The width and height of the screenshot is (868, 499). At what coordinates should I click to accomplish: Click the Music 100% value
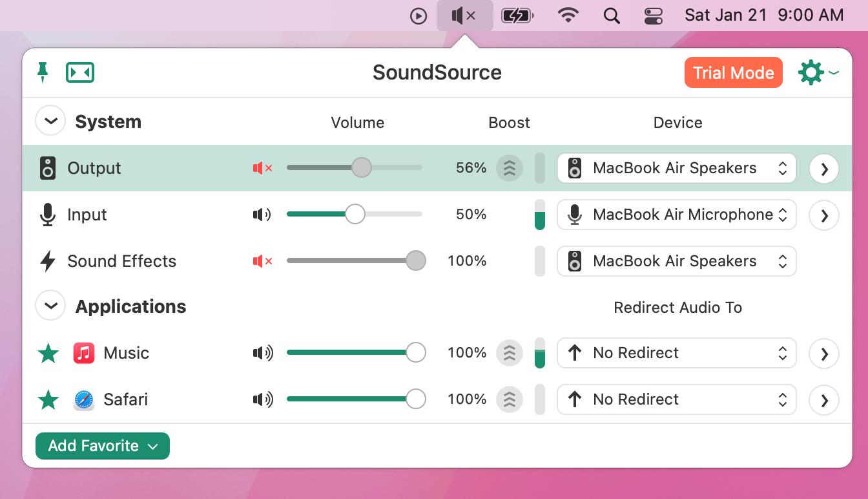[467, 353]
